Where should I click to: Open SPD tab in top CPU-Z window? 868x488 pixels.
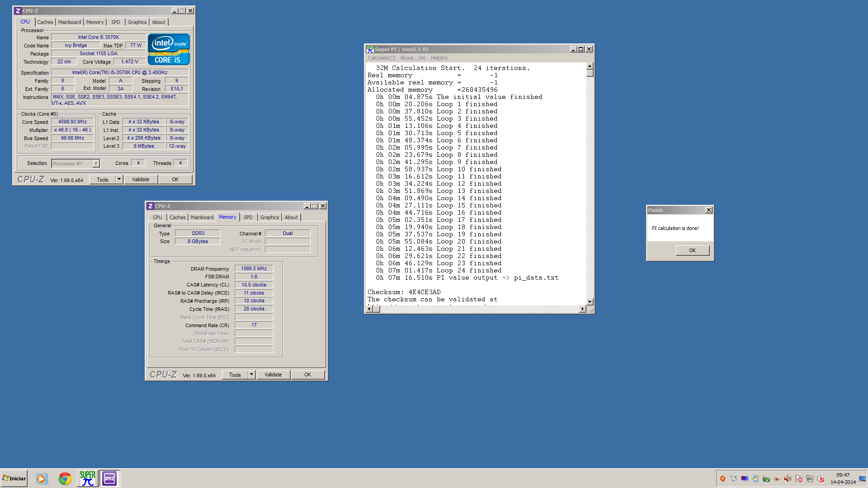click(116, 22)
